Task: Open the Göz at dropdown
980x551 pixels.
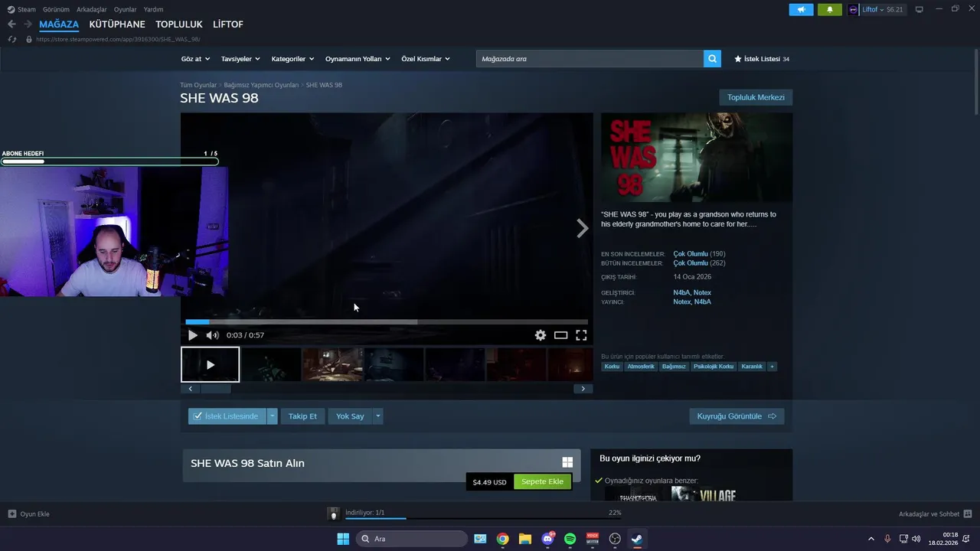Action: 195,59
